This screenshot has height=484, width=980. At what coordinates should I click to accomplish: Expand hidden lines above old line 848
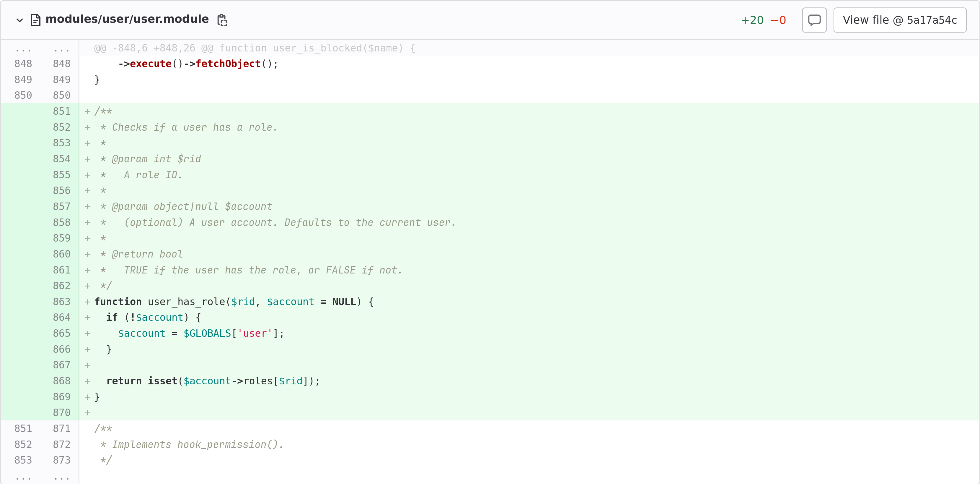tap(23, 48)
